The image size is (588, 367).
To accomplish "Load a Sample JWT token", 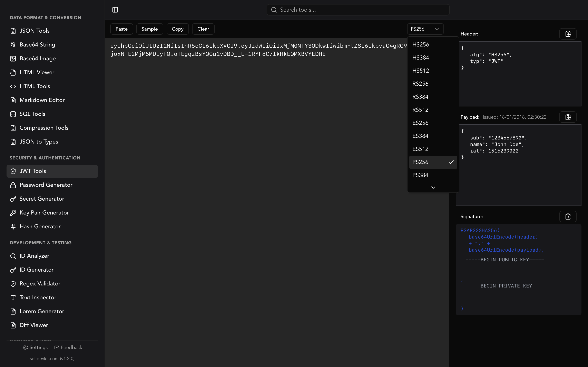I will point(150,29).
